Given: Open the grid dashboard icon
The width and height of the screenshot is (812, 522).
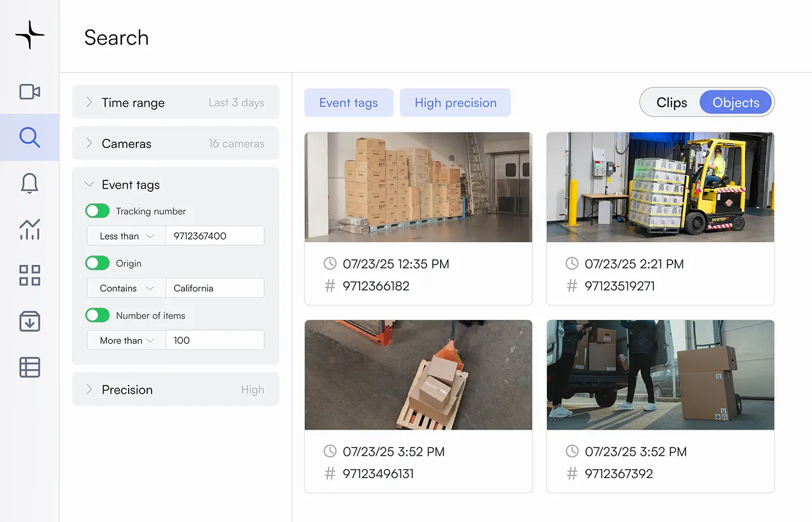Looking at the screenshot, I should coord(30,275).
